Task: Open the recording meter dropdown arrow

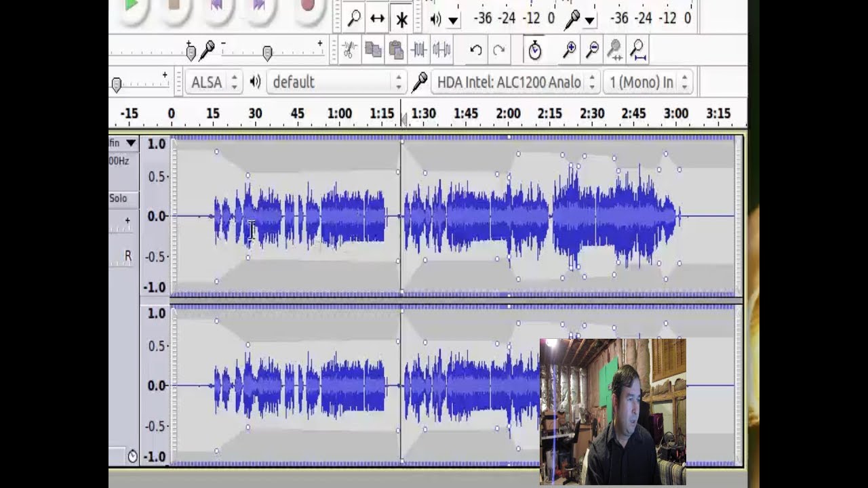Action: point(589,20)
